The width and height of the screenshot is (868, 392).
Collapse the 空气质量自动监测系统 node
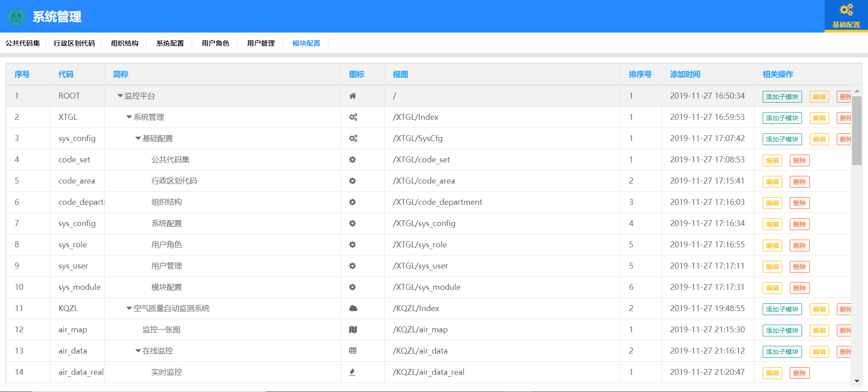pyautogui.click(x=129, y=308)
